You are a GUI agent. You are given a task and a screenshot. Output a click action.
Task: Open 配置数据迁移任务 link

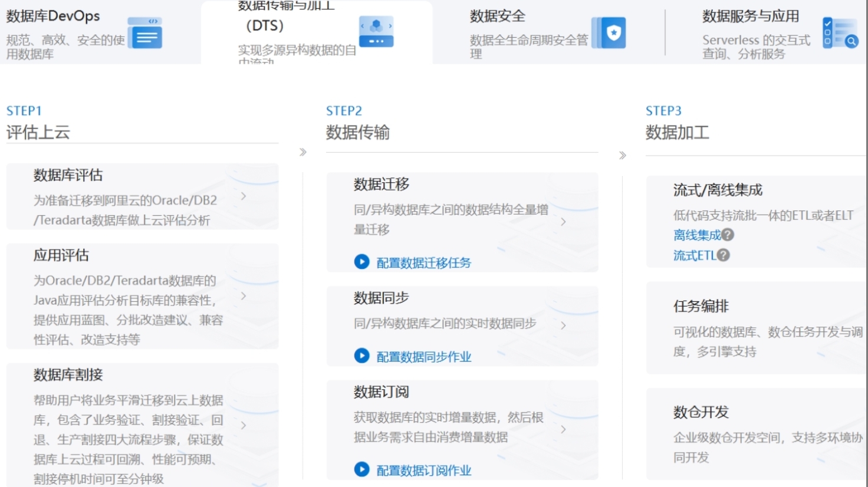point(424,262)
